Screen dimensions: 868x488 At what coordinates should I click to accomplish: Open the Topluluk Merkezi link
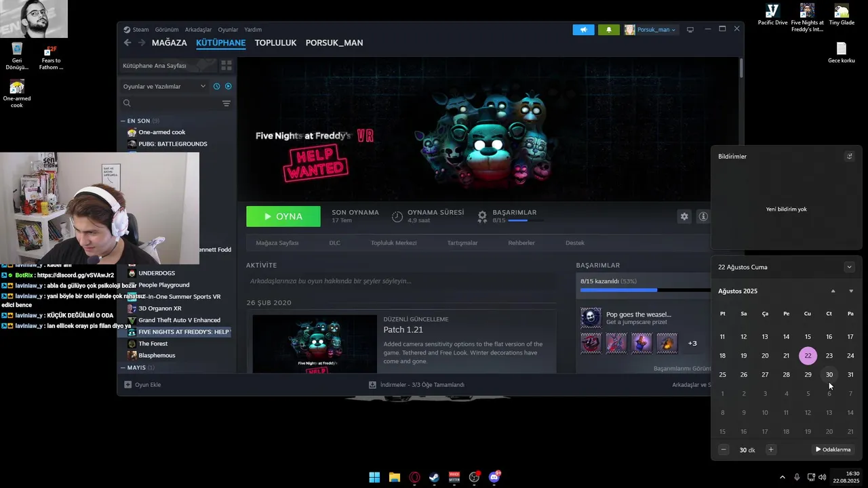(x=393, y=243)
